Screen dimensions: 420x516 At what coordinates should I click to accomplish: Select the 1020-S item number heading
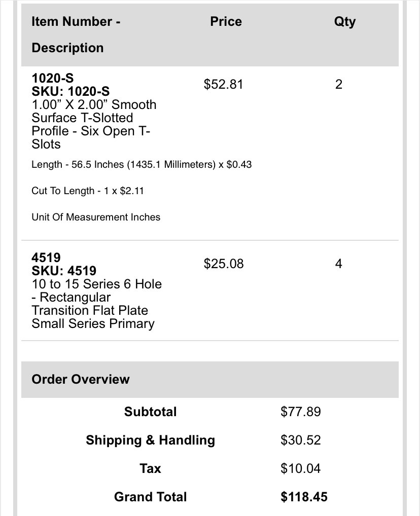pyautogui.click(x=53, y=79)
